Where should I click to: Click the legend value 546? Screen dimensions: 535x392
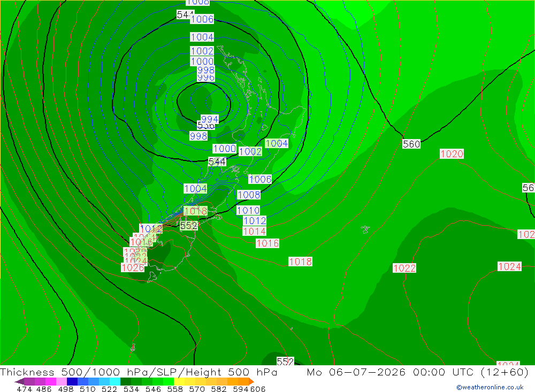(153, 389)
